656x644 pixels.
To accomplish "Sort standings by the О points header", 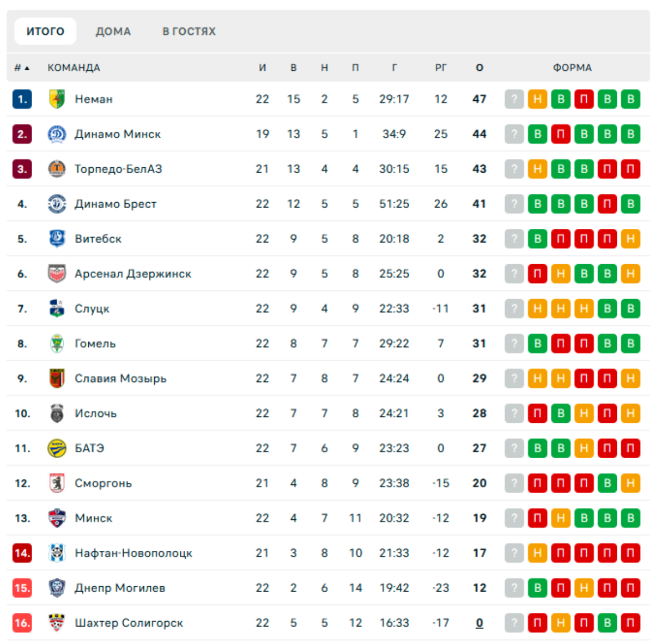I will pyautogui.click(x=479, y=68).
